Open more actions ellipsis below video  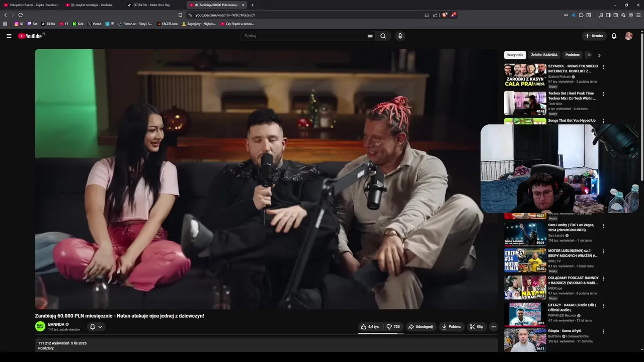click(x=493, y=327)
